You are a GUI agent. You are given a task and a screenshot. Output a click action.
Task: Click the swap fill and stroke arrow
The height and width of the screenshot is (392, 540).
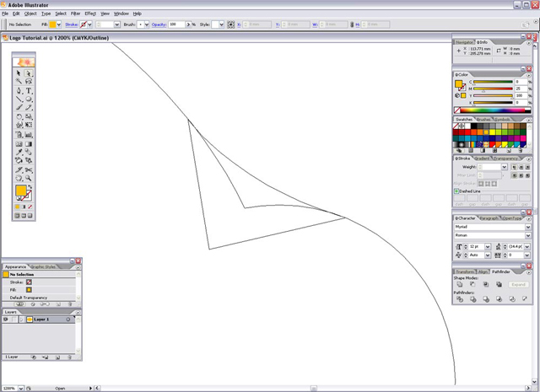click(30, 187)
